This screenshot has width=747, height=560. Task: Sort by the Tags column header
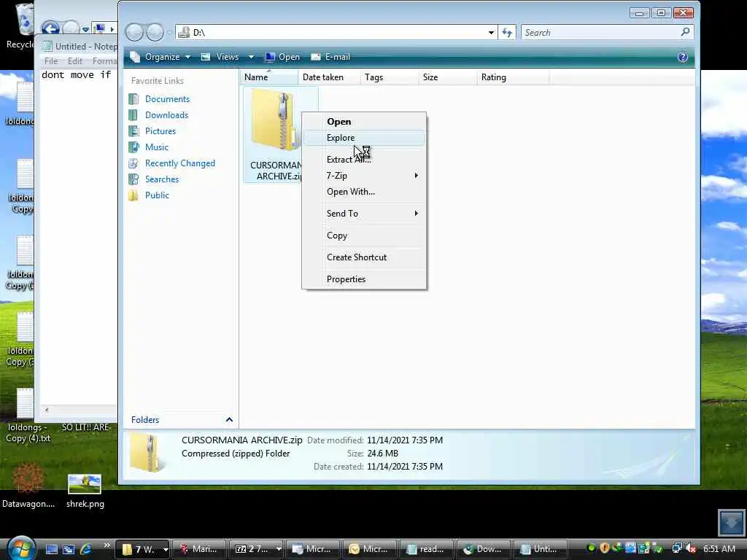pyautogui.click(x=390, y=77)
